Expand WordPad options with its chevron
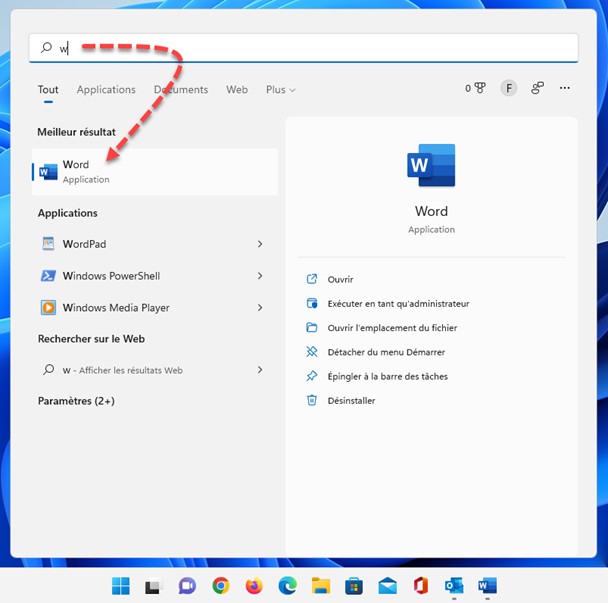 pyautogui.click(x=260, y=244)
